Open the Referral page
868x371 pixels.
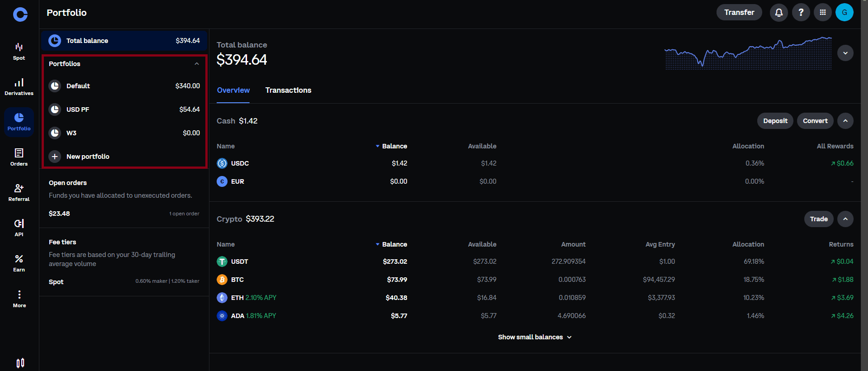click(x=19, y=193)
